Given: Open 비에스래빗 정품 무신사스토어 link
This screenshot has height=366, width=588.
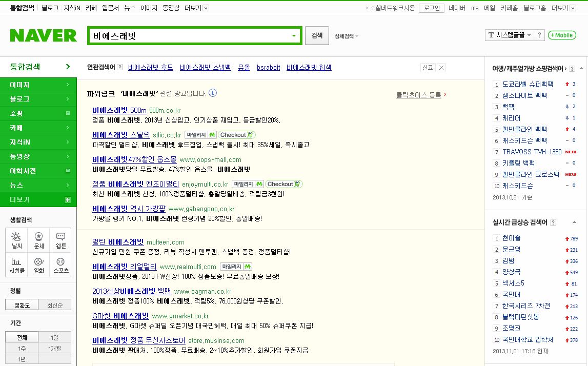Looking at the screenshot, I should [139, 340].
